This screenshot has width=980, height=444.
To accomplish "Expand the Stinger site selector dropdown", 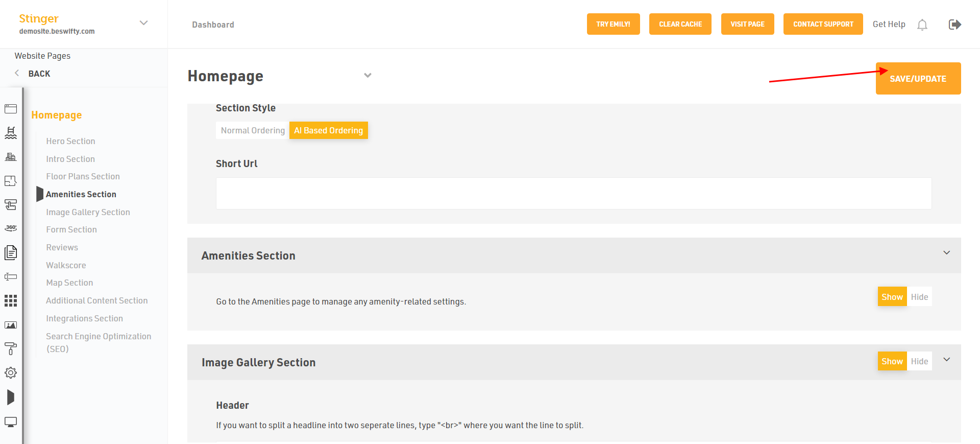I will tap(143, 23).
